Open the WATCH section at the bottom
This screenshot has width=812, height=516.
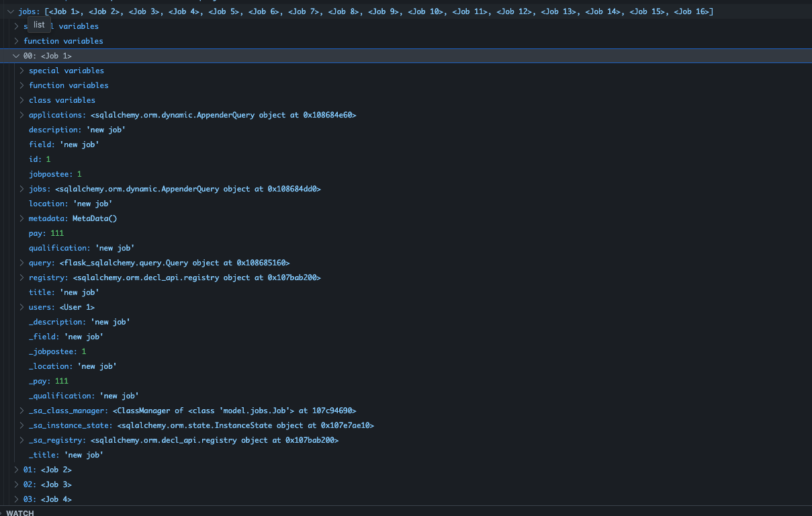pos(19,513)
